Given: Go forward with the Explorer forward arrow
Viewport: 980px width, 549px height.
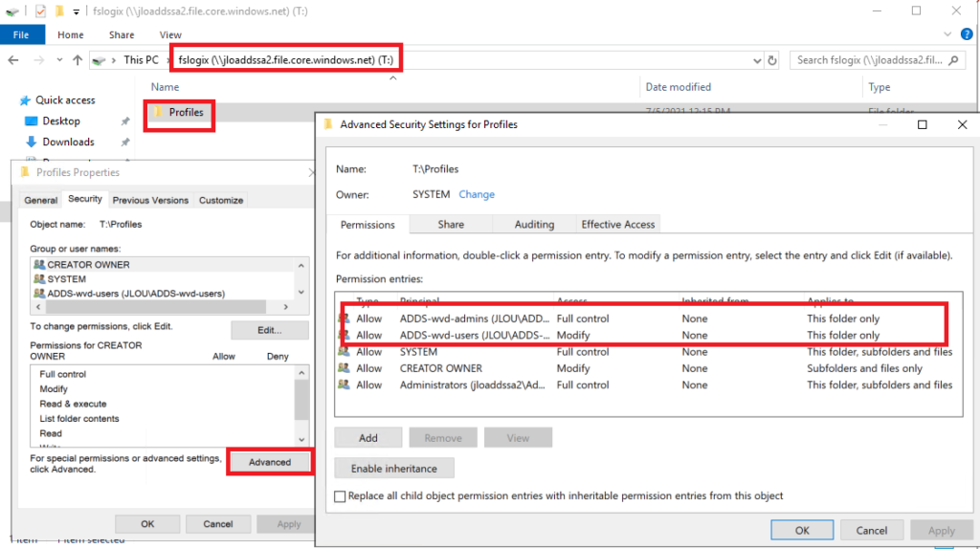Looking at the screenshot, I should [x=38, y=60].
